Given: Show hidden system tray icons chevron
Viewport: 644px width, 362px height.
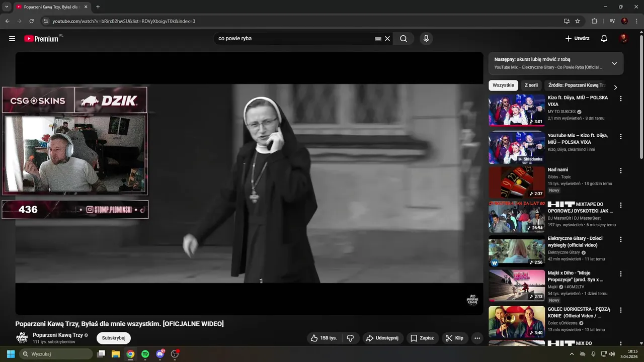Looking at the screenshot, I should [572, 354].
